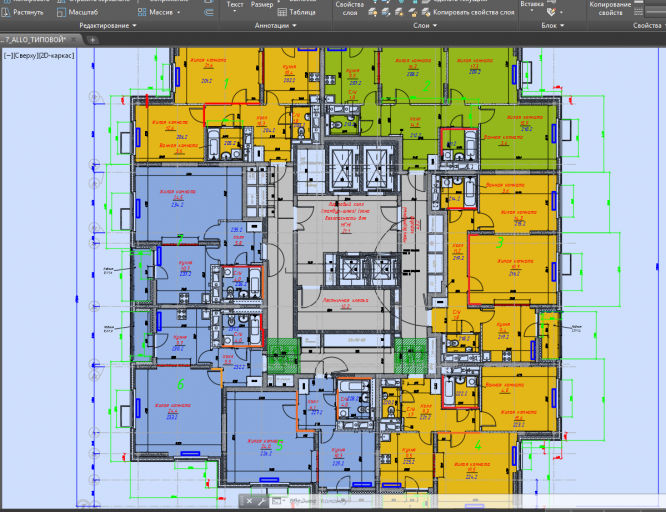Open Свойства слоя layer properties
This screenshot has height=512, width=666.
(x=350, y=8)
